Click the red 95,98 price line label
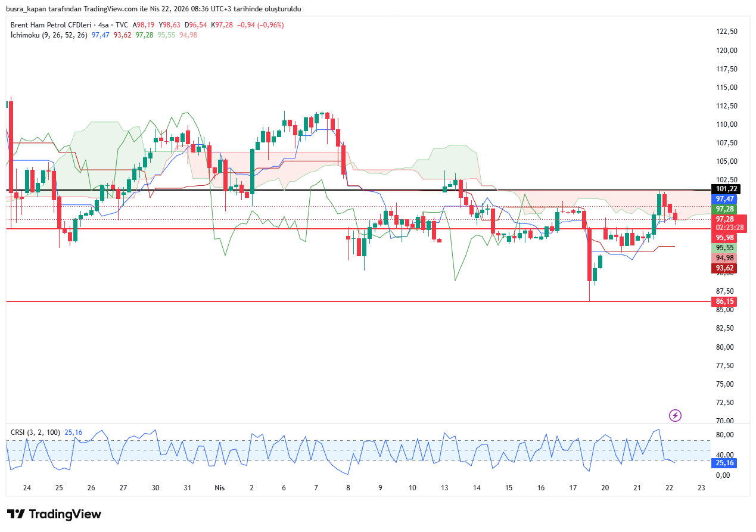Screen dimensions: 756x532 coord(724,237)
